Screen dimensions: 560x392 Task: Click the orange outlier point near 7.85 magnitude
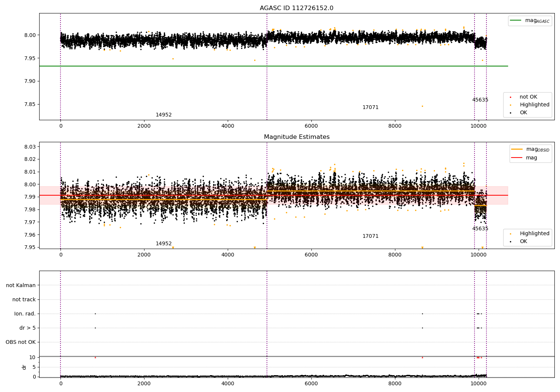(x=422, y=106)
